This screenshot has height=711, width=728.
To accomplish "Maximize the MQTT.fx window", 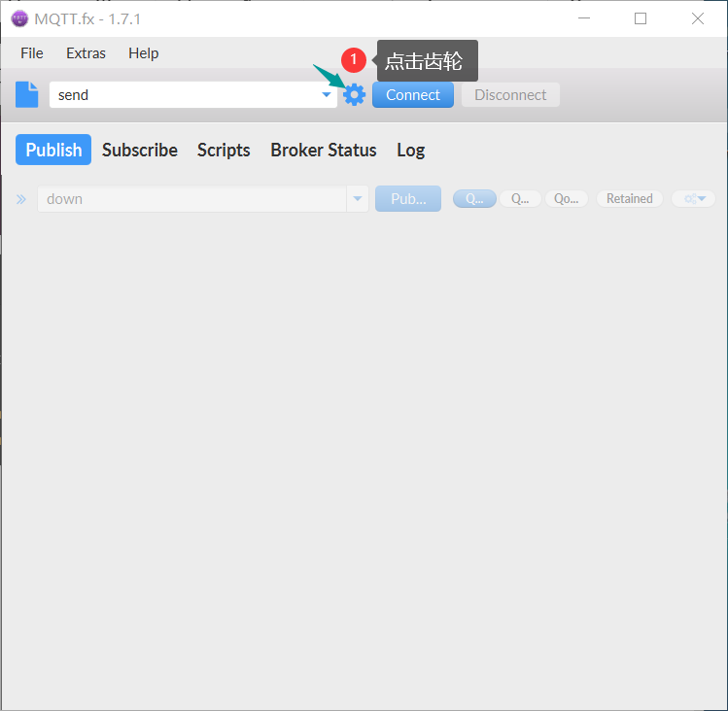I will point(641,18).
